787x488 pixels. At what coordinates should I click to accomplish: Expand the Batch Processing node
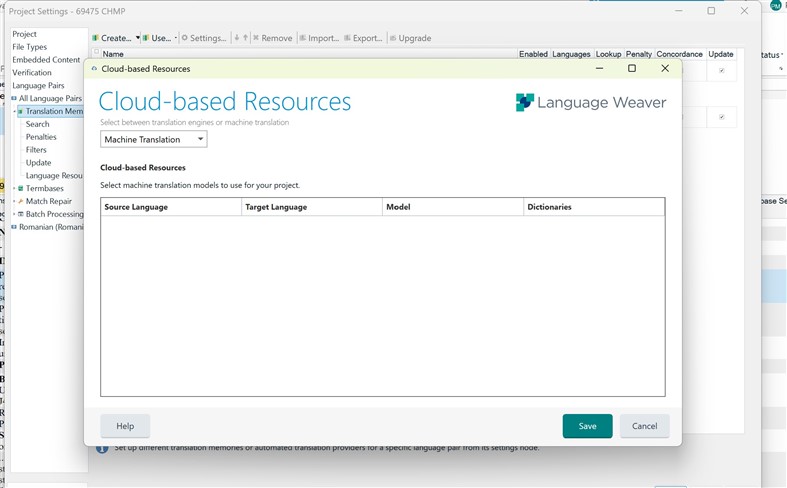14,214
